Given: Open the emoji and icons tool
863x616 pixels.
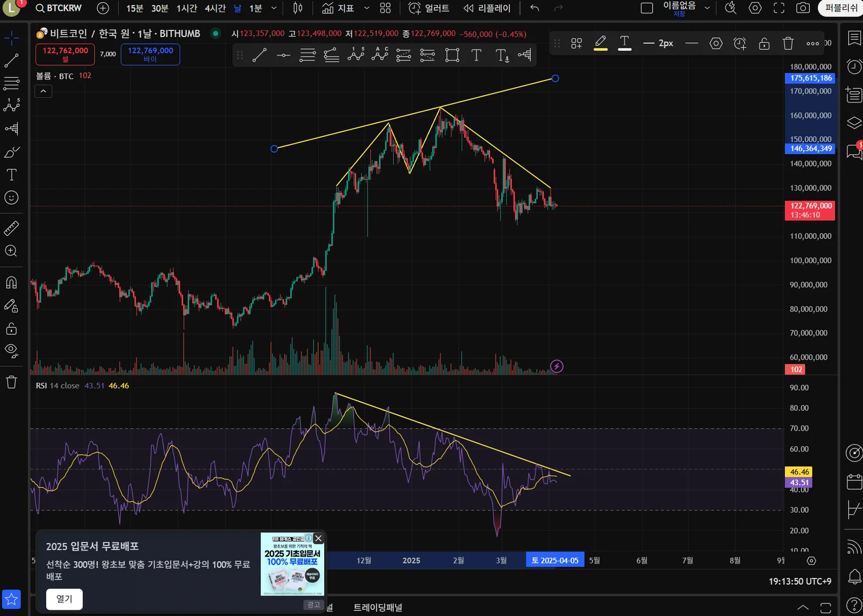Looking at the screenshot, I should (11, 198).
